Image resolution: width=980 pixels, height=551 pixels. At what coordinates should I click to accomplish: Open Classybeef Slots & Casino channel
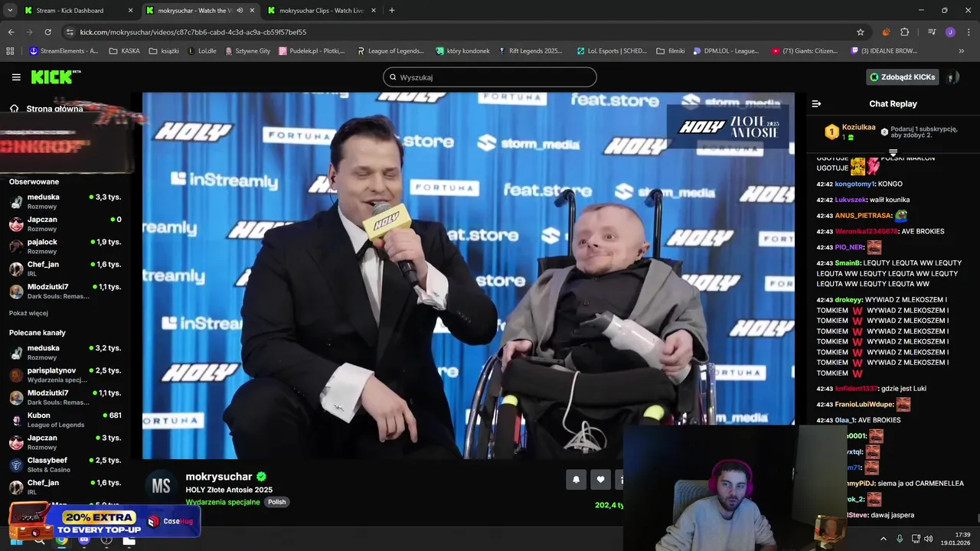point(66,465)
